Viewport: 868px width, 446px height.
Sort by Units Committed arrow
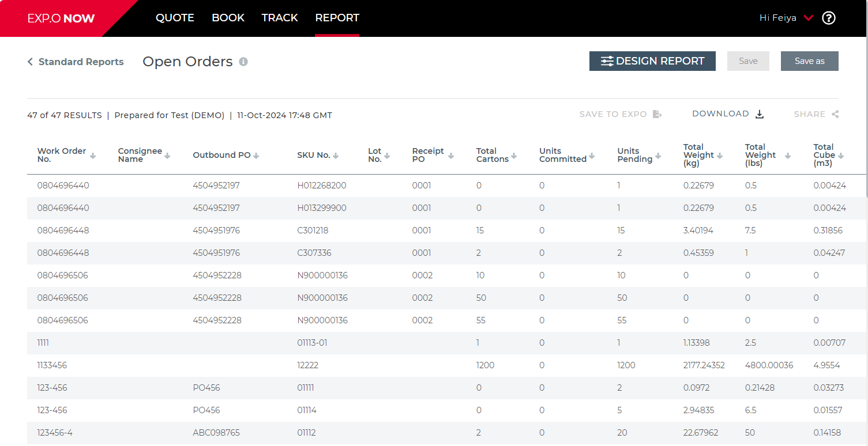(x=592, y=156)
